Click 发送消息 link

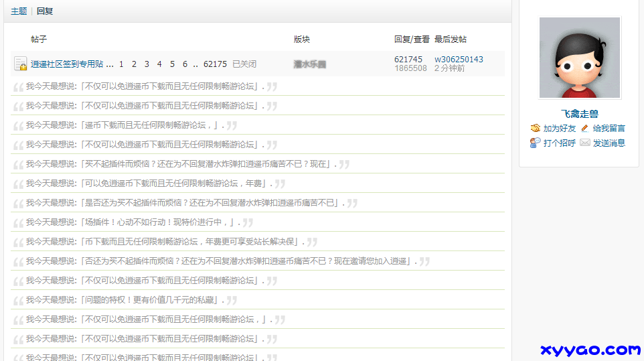[x=609, y=143]
